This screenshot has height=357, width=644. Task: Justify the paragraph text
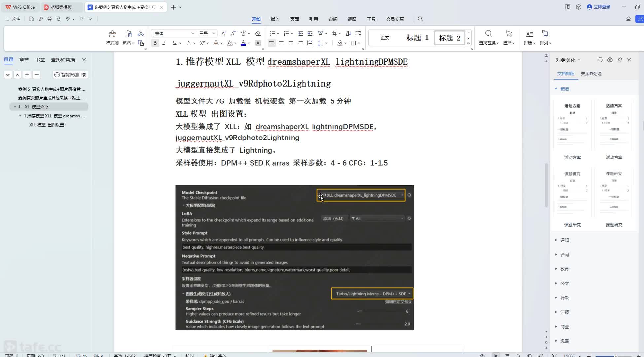pos(301,43)
